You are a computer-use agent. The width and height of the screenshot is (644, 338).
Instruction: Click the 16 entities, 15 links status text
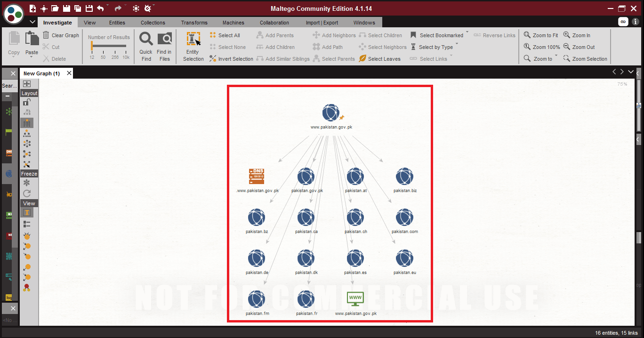coord(617,333)
